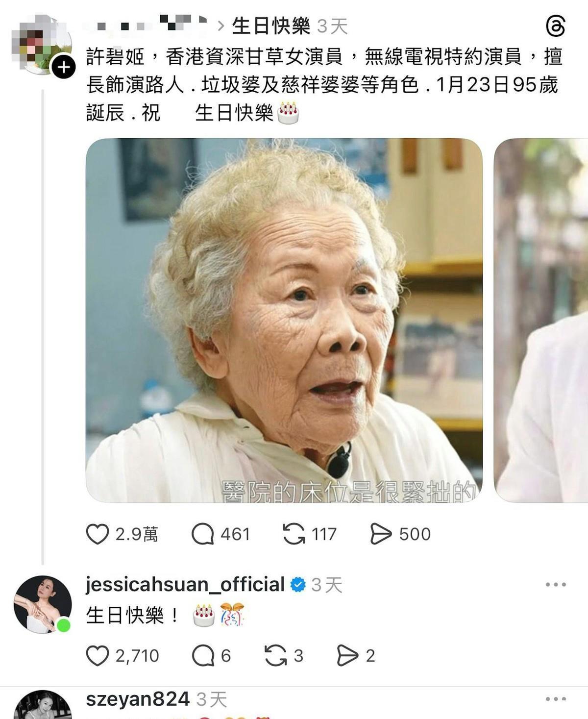This screenshot has width=588, height=719.
Task: Open szeyan824's profile name
Action: tap(138, 699)
